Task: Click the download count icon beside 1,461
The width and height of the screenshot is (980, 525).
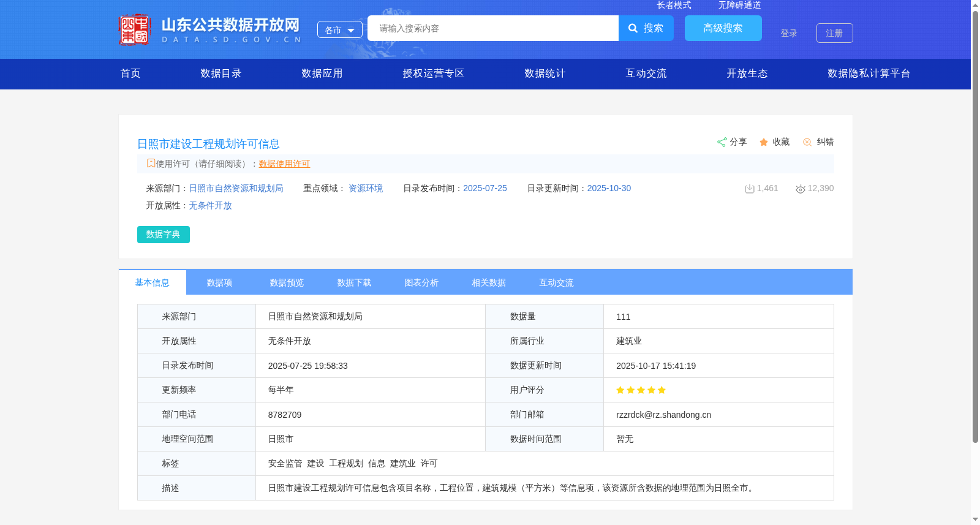Action: click(x=749, y=189)
